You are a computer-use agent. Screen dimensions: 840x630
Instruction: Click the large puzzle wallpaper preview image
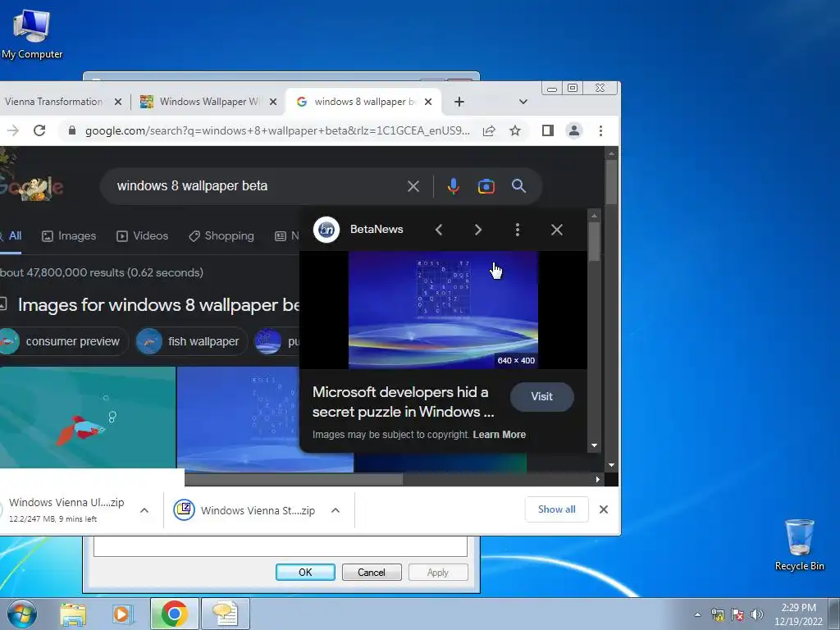point(443,310)
